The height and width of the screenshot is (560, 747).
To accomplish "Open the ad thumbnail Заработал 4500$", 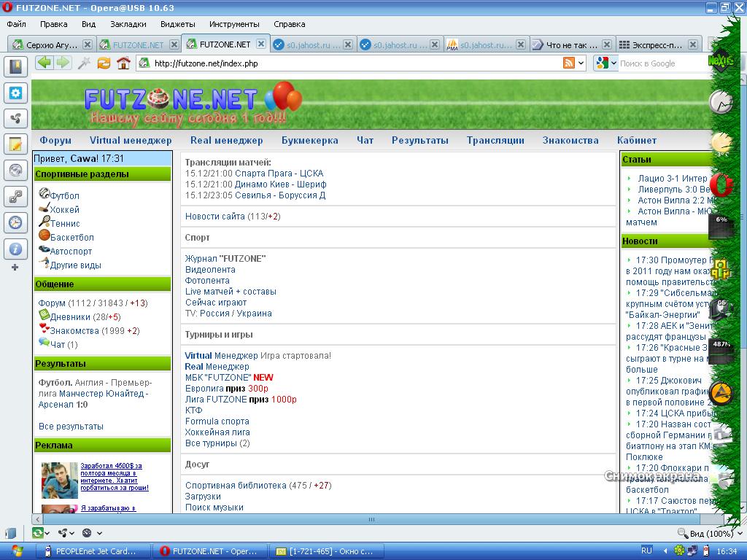I will pyautogui.click(x=60, y=480).
